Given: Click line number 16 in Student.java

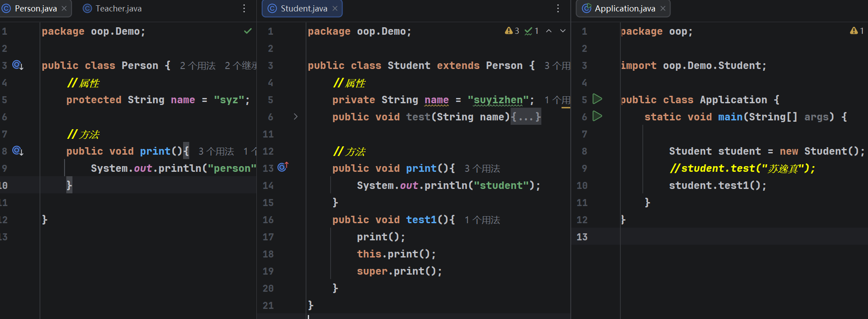Looking at the screenshot, I should point(268,220).
